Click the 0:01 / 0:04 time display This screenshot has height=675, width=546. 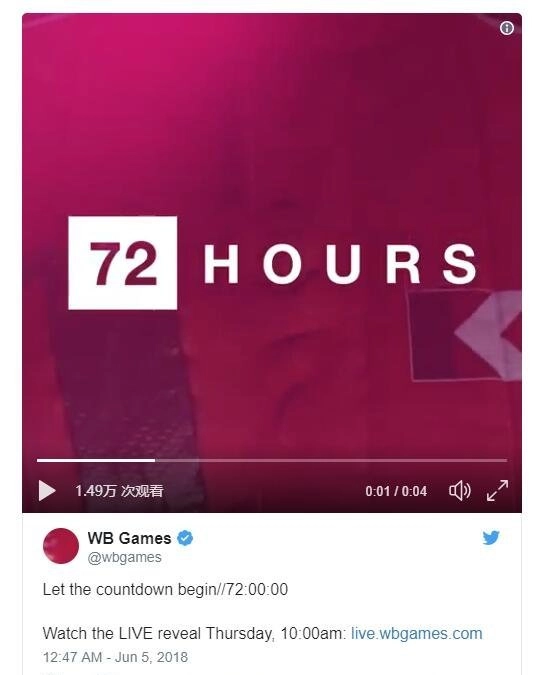coord(396,491)
